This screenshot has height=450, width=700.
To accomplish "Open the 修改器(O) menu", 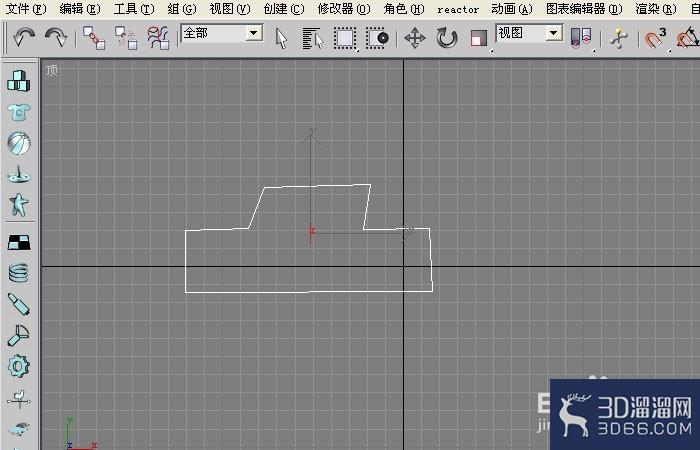I will click(344, 9).
